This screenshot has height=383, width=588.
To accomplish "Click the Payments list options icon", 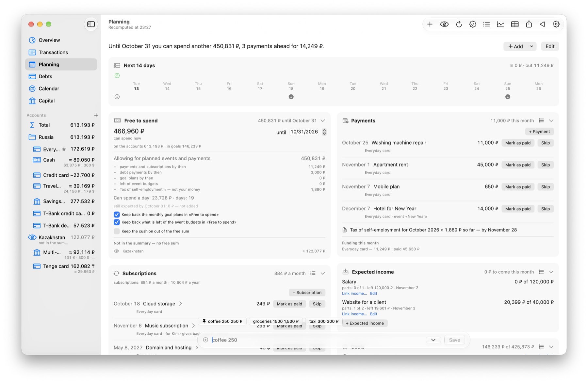I will (541, 120).
